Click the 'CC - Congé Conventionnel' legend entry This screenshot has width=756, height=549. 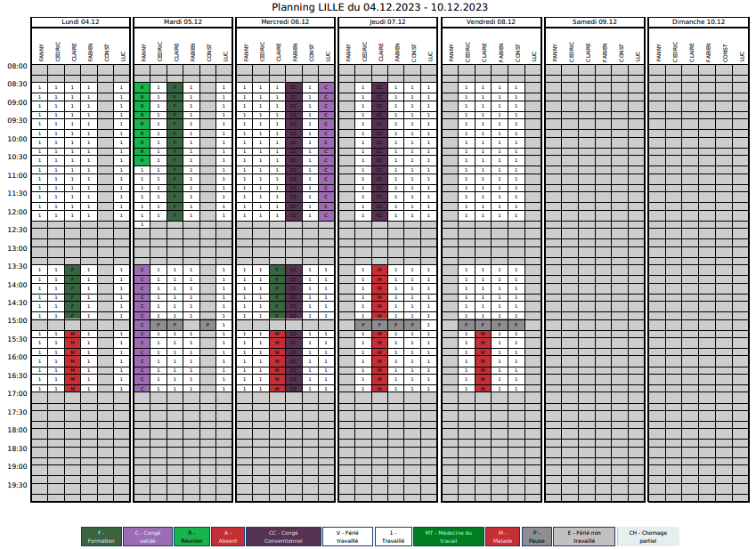(x=283, y=536)
